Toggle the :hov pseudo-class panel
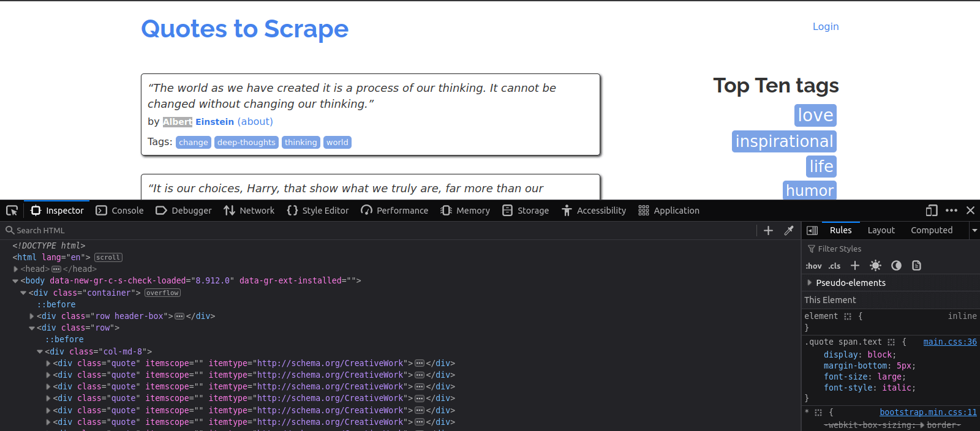This screenshot has width=980, height=431. pyautogui.click(x=813, y=266)
